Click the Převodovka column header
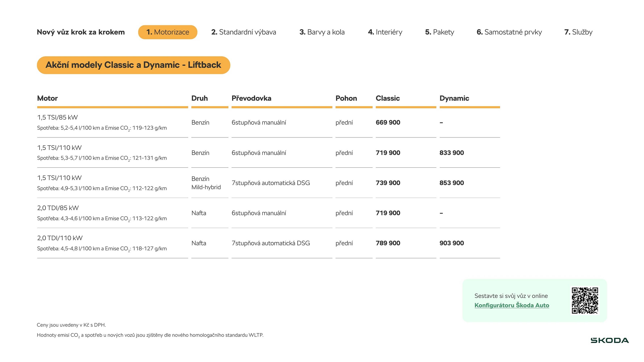 [251, 98]
